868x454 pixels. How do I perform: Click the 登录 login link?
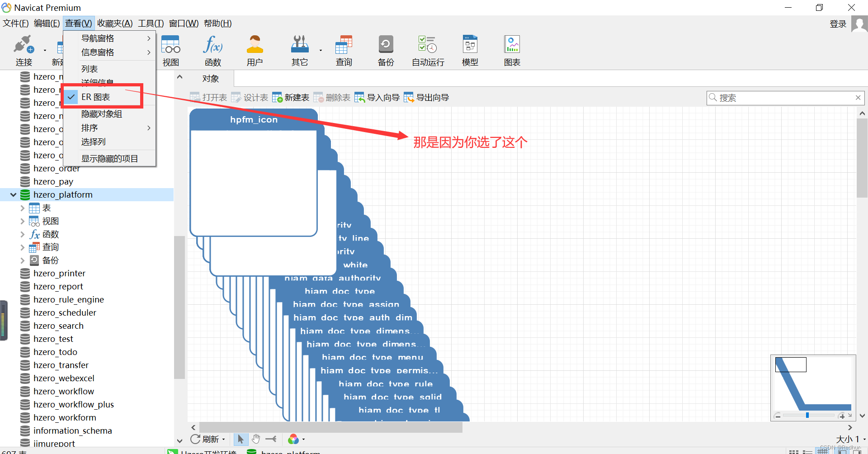[838, 24]
